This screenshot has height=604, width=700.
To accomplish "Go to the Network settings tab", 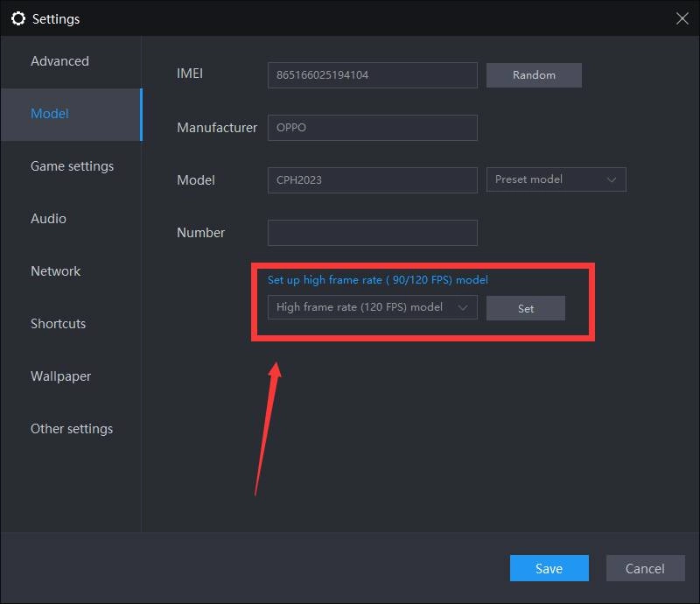I will point(55,271).
